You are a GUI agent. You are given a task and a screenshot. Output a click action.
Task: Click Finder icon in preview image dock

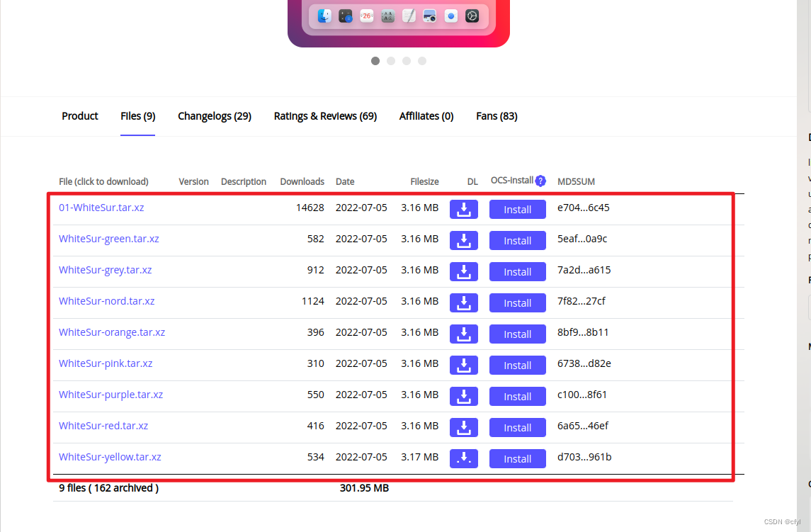click(x=324, y=16)
